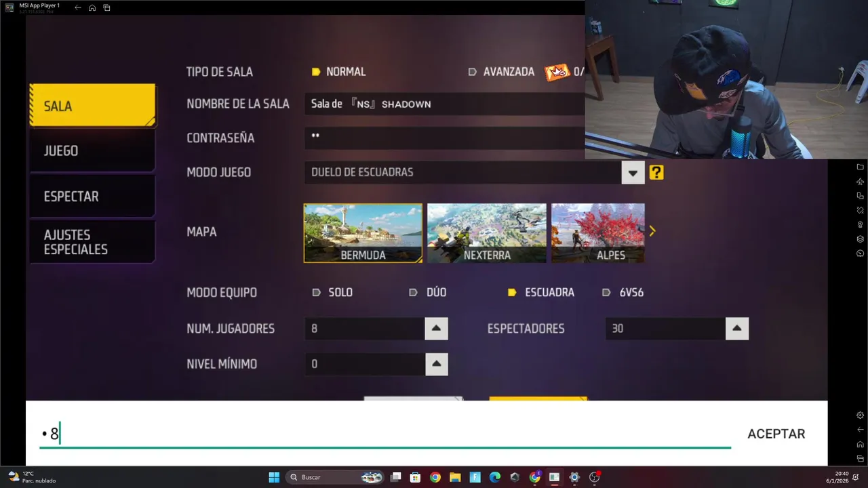Expand the Espectadores selector arrow

(736, 329)
